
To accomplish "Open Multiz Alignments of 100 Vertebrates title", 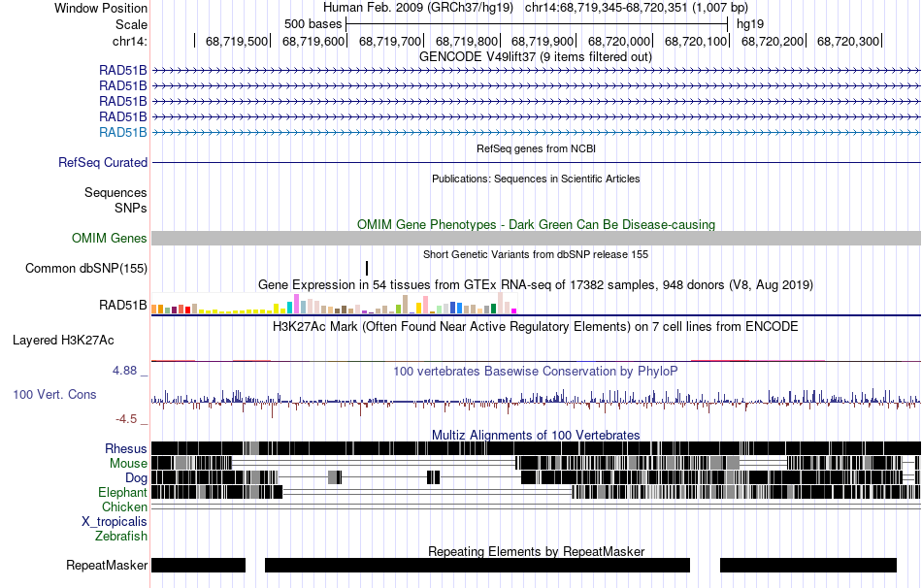I will pyautogui.click(x=536, y=435).
